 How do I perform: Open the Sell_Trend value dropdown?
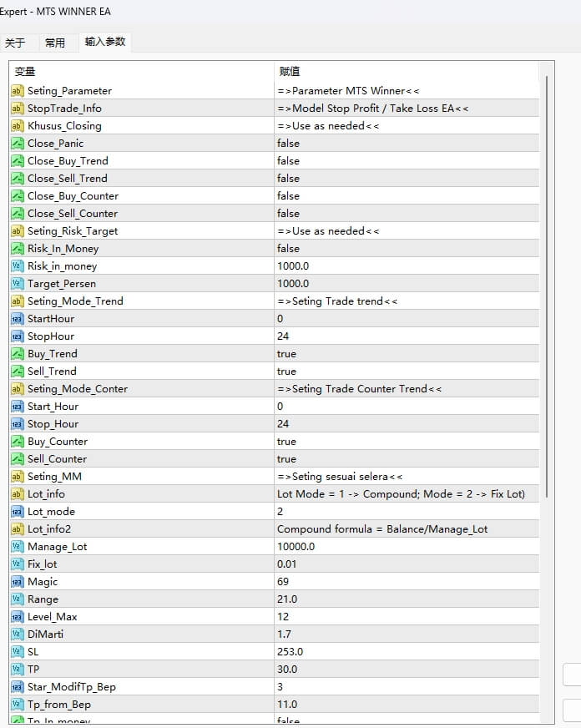[286, 371]
